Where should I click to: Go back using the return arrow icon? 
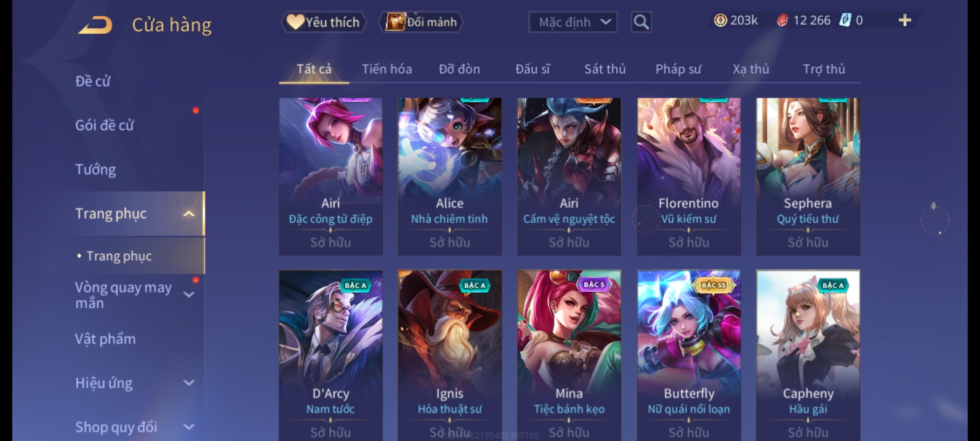point(95,25)
